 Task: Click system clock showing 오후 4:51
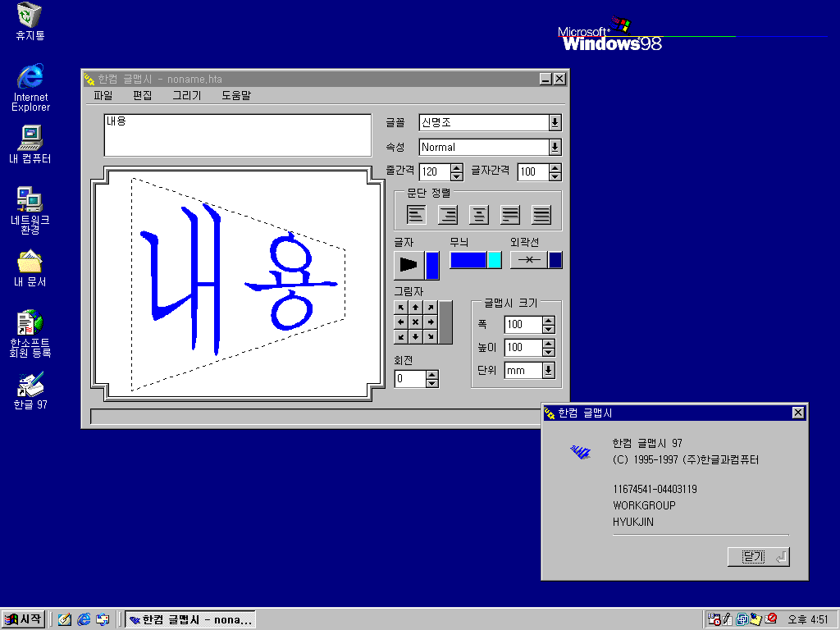(x=808, y=619)
